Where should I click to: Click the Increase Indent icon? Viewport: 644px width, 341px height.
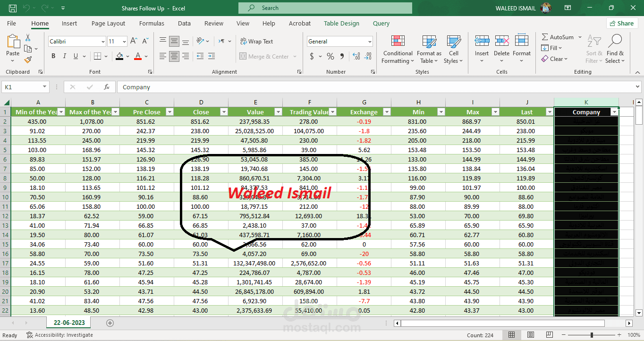pyautogui.click(x=212, y=56)
